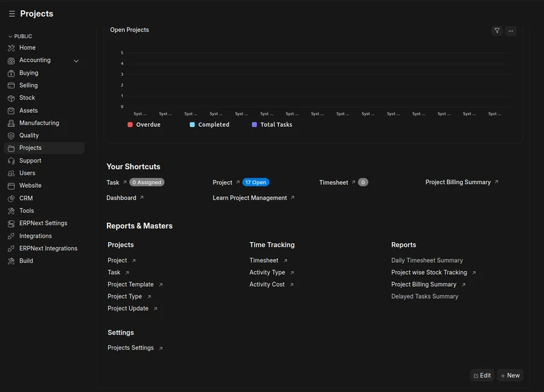The width and height of the screenshot is (544, 392).
Task: Toggle Total Tasks legend series
Action: (x=272, y=124)
